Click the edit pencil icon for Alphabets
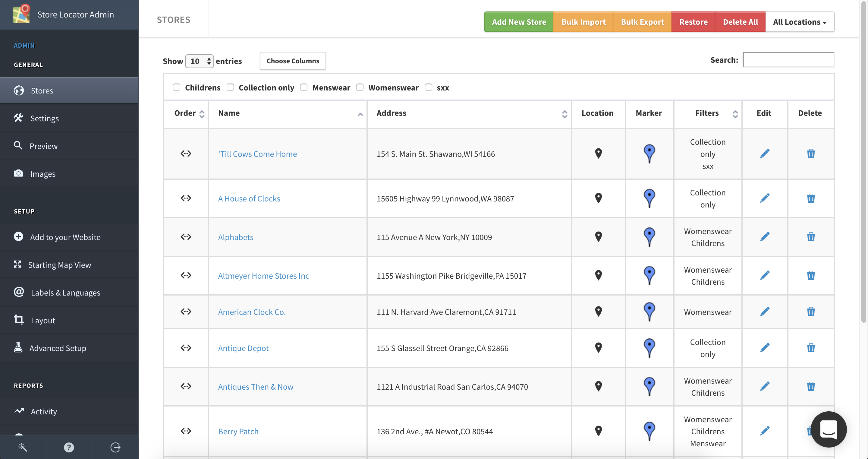 click(x=763, y=236)
